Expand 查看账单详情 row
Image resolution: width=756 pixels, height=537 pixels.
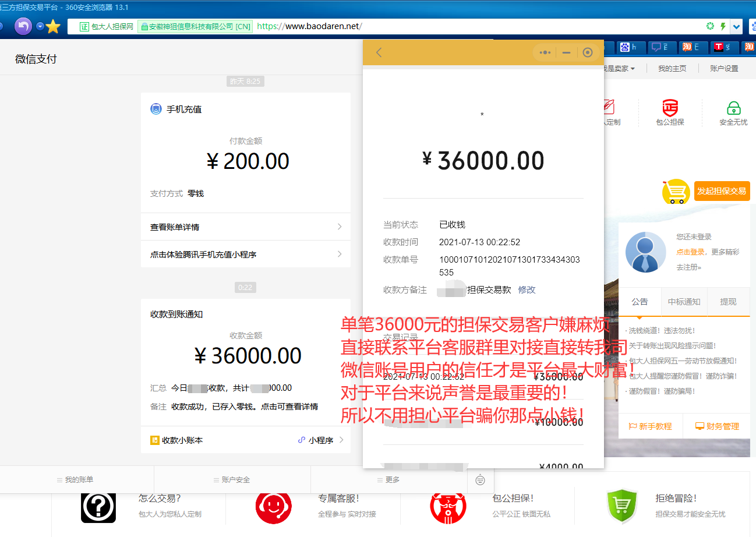tap(245, 227)
